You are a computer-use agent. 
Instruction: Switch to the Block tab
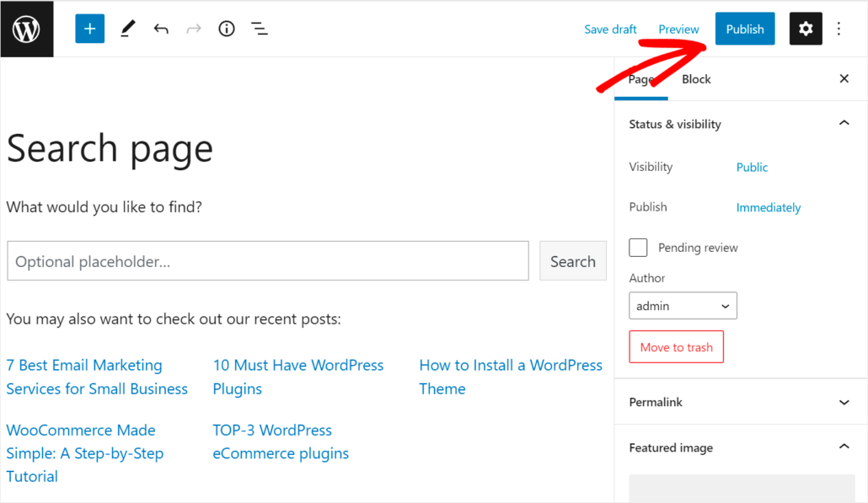coord(696,78)
